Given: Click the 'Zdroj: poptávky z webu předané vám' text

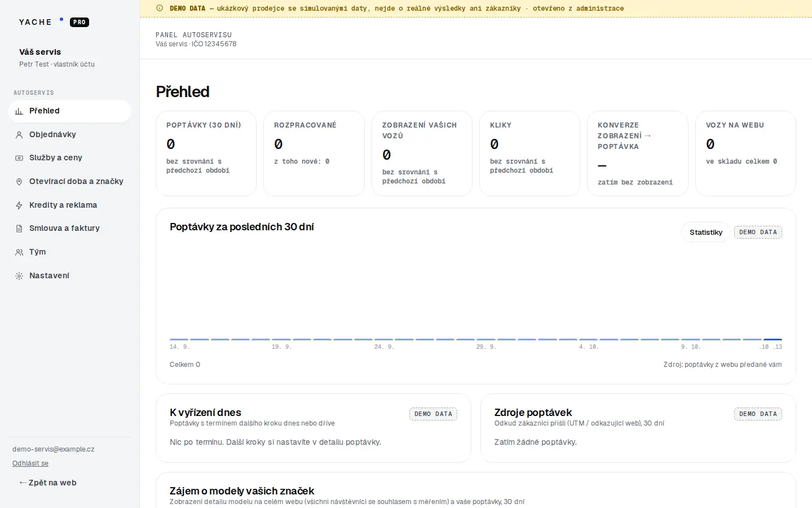Looking at the screenshot, I should coord(722,365).
